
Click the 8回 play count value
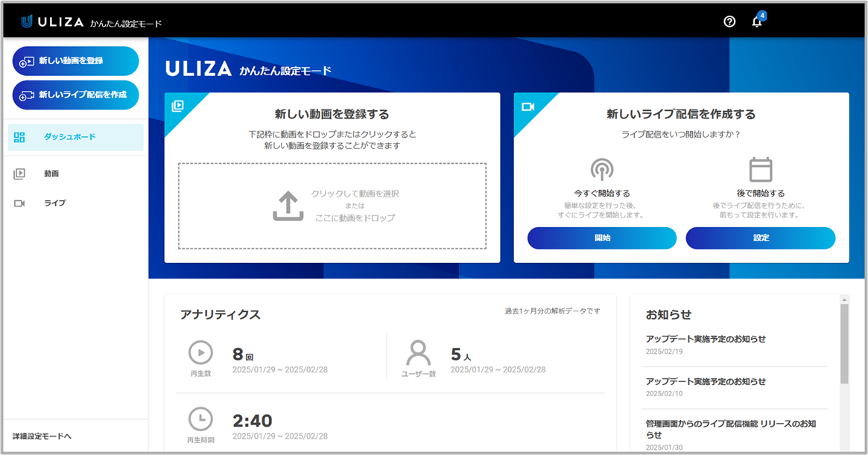pyautogui.click(x=243, y=354)
